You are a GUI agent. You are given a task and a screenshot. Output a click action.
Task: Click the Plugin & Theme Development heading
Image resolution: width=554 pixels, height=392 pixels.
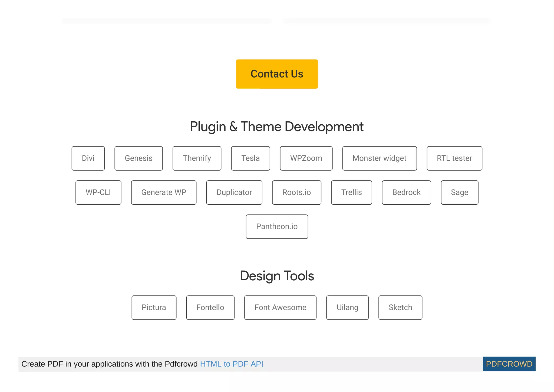[x=277, y=127]
